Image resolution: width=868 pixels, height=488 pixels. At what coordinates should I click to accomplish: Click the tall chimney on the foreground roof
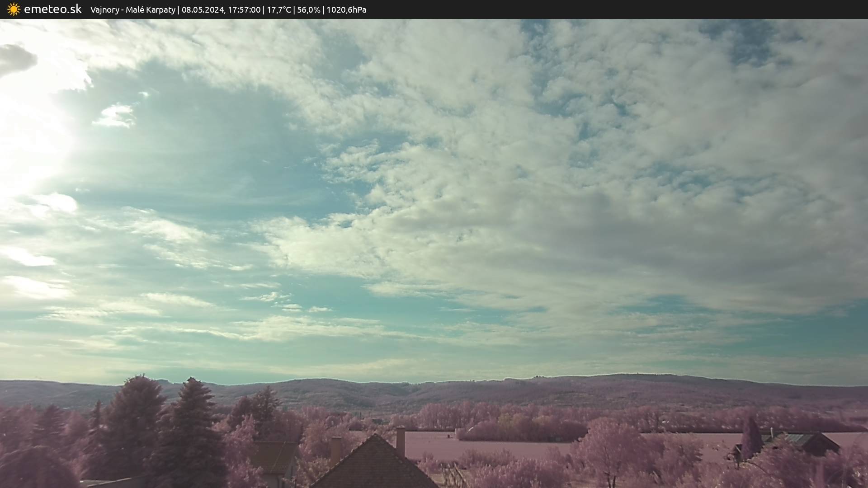(401, 441)
